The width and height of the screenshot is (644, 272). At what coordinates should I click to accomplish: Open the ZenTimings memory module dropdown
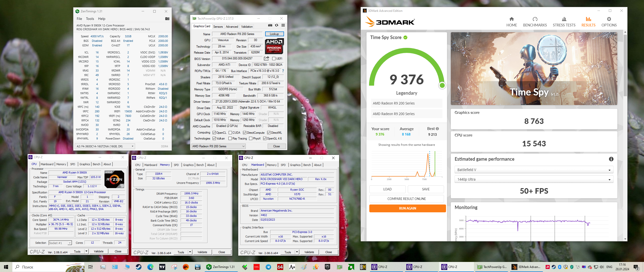105,146
